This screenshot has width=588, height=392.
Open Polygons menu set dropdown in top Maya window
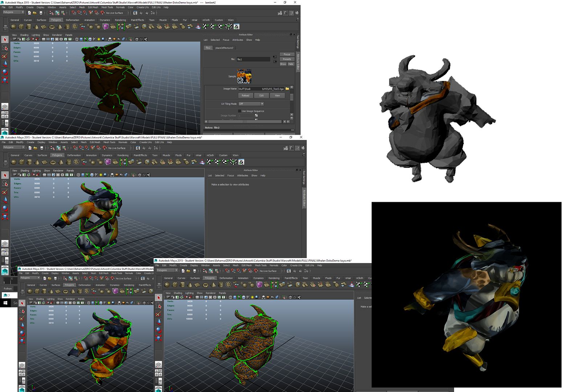[x=13, y=12]
